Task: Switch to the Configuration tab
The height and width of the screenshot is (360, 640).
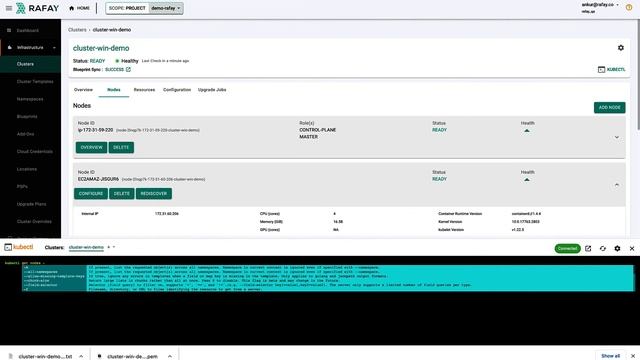Action: tap(177, 90)
